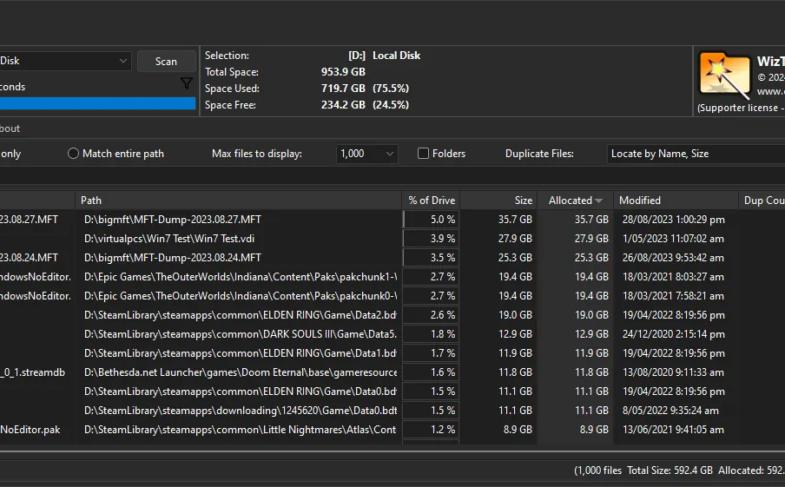Select the D:\bigmft\MFT-Dump-2023.08.27.MFT path row
The width and height of the screenshot is (785, 487).
click(173, 220)
